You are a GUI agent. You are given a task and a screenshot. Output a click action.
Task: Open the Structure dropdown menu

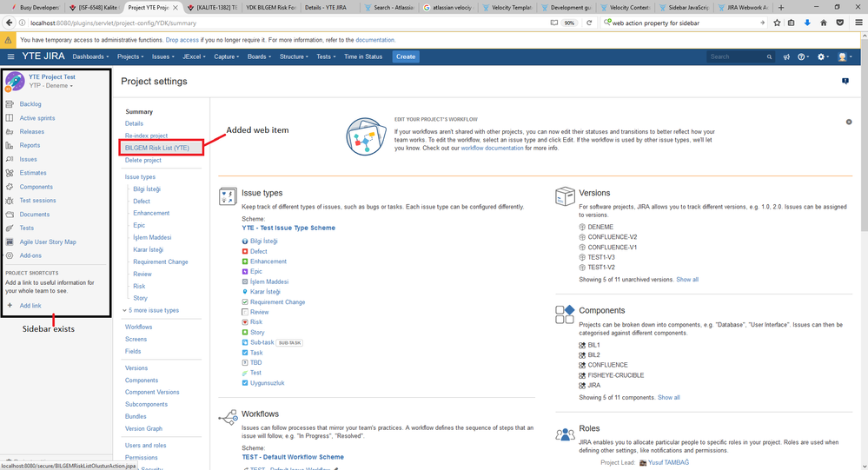click(294, 57)
